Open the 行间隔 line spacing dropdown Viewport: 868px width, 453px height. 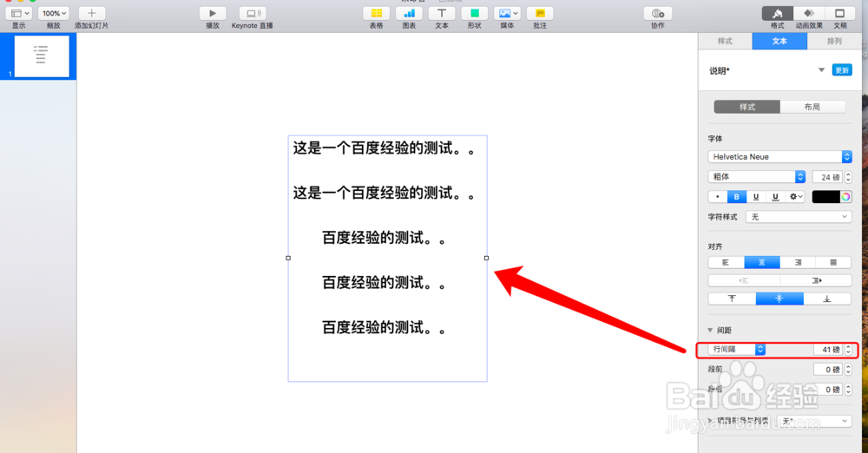coord(737,350)
